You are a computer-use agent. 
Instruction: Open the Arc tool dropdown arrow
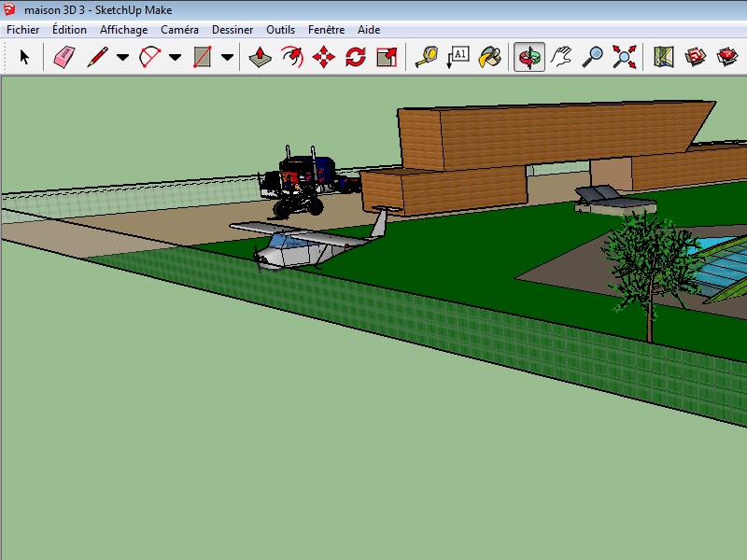pos(176,58)
